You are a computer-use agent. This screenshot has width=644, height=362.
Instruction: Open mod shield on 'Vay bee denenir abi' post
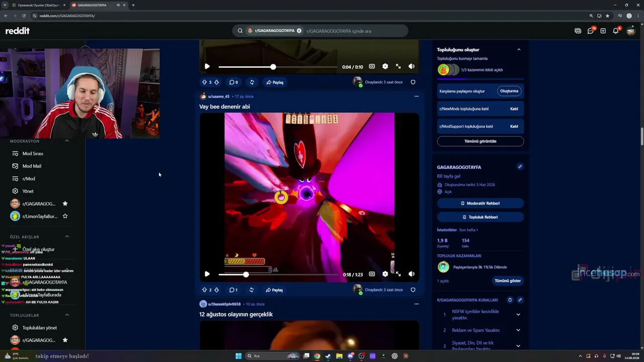point(413,290)
